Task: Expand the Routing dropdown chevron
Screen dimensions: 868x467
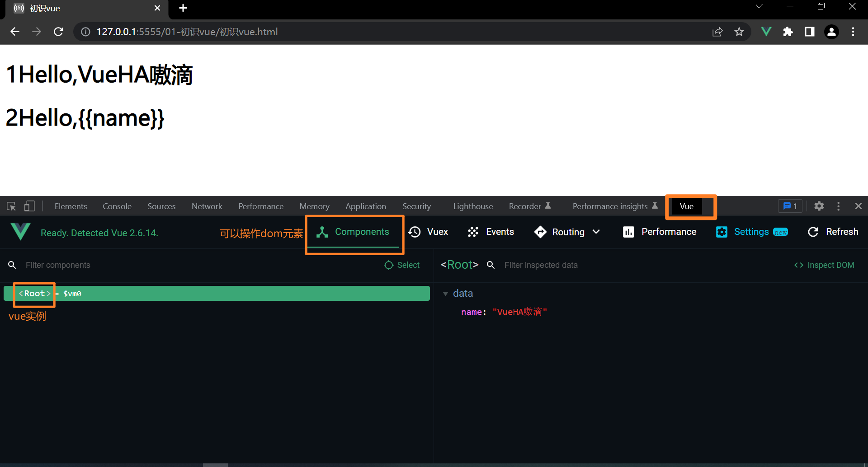Action: [x=596, y=232]
